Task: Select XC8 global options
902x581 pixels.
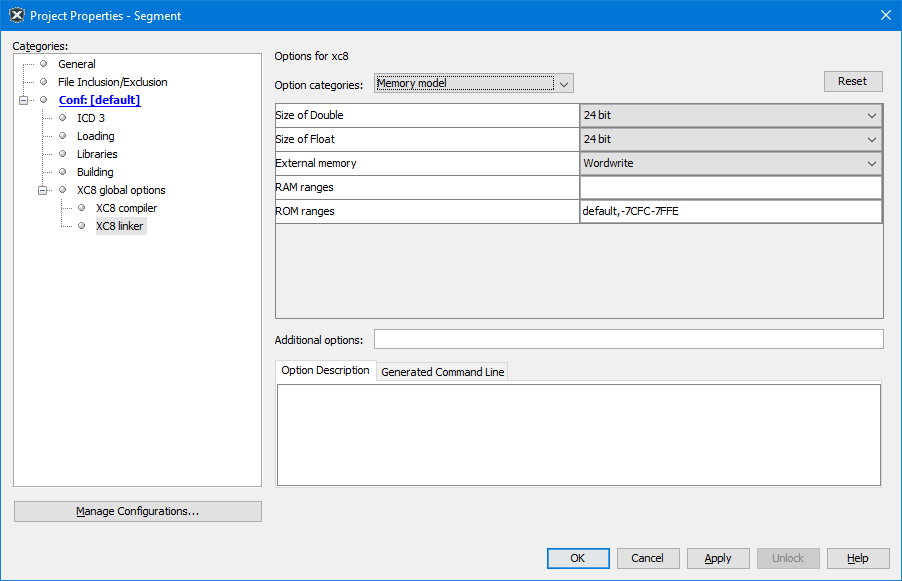Action: [x=121, y=190]
